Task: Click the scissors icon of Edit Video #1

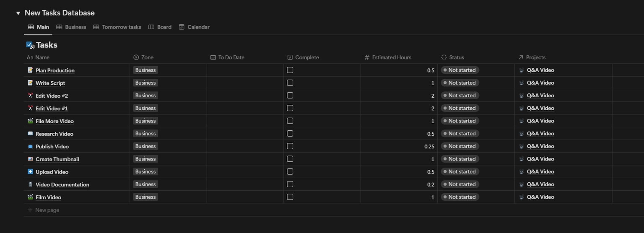Action: (30, 108)
